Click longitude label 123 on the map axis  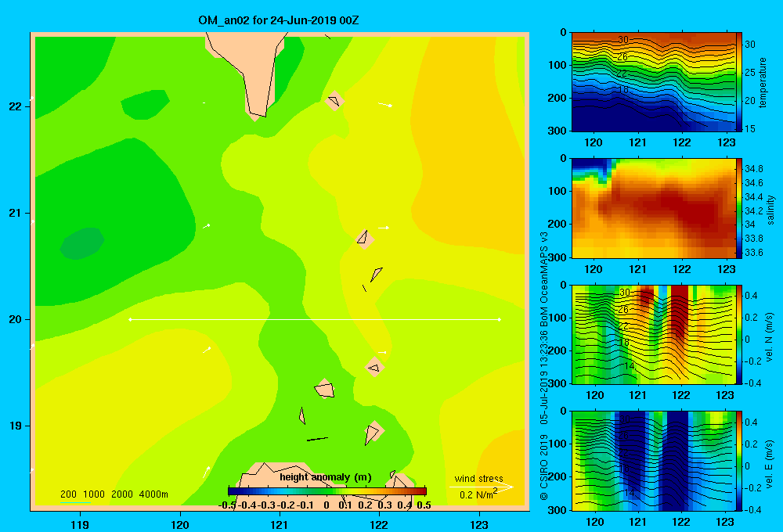[479, 524]
